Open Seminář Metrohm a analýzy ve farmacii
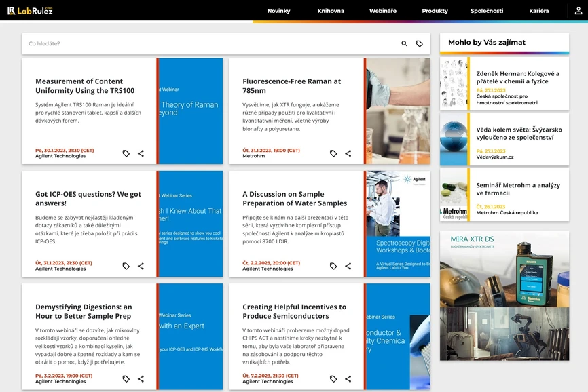The height and width of the screenshot is (392, 588). pos(518,189)
